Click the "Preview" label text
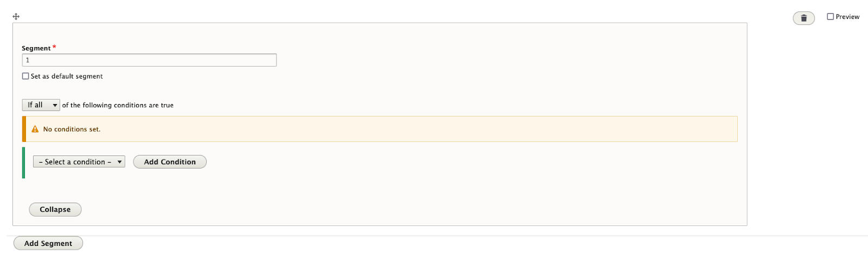This screenshot has width=868, height=253. click(847, 17)
